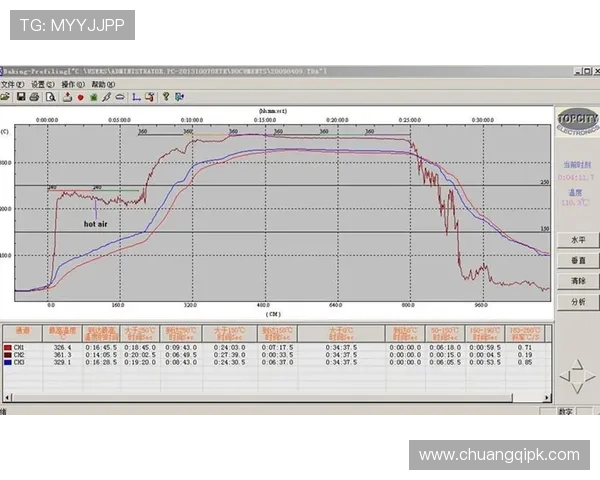Click CH1 time value 0:16:45.5
Image resolution: width=600 pixels, height=480 pixels.
click(101, 348)
